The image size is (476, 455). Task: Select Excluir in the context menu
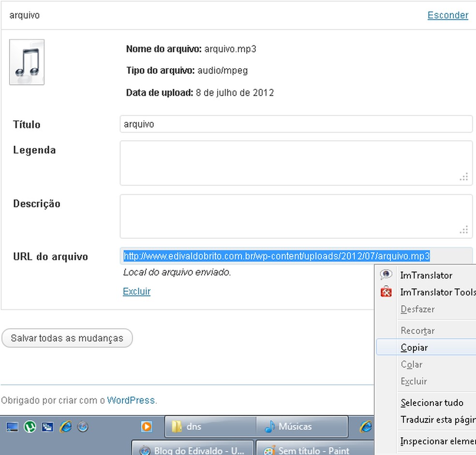pos(426,381)
